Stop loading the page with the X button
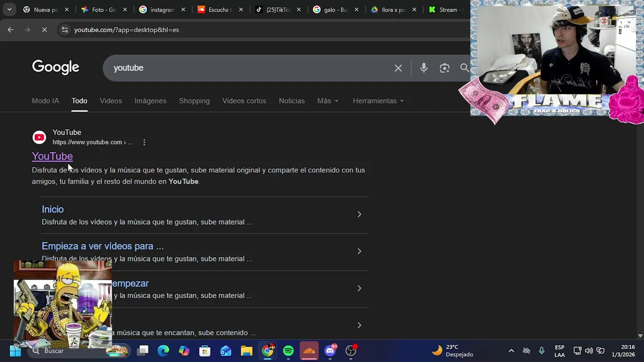This screenshot has width=644, height=362. click(x=44, y=30)
